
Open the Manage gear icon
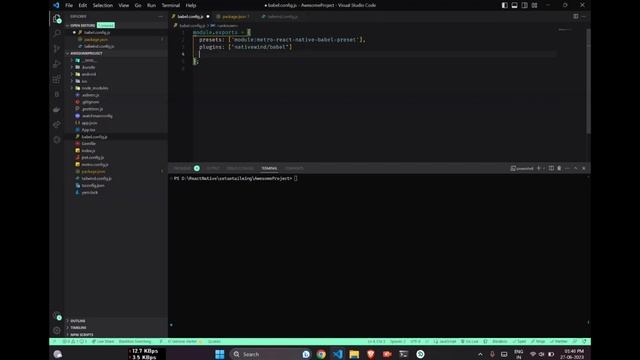[57, 331]
